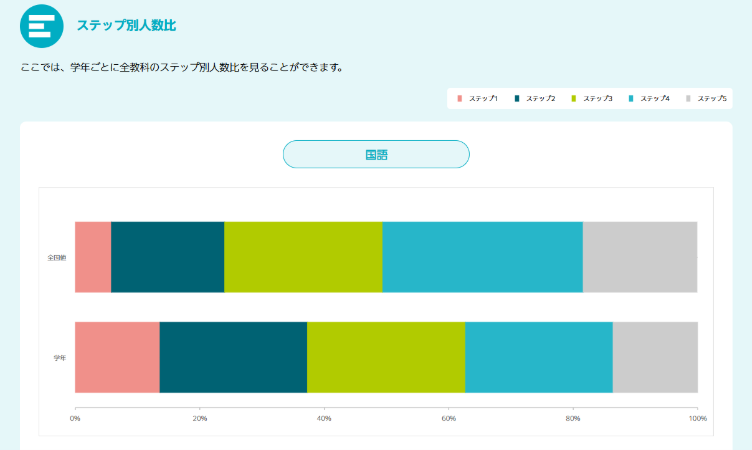
Task: Click the 0% axis tick label
Action: pos(75,418)
